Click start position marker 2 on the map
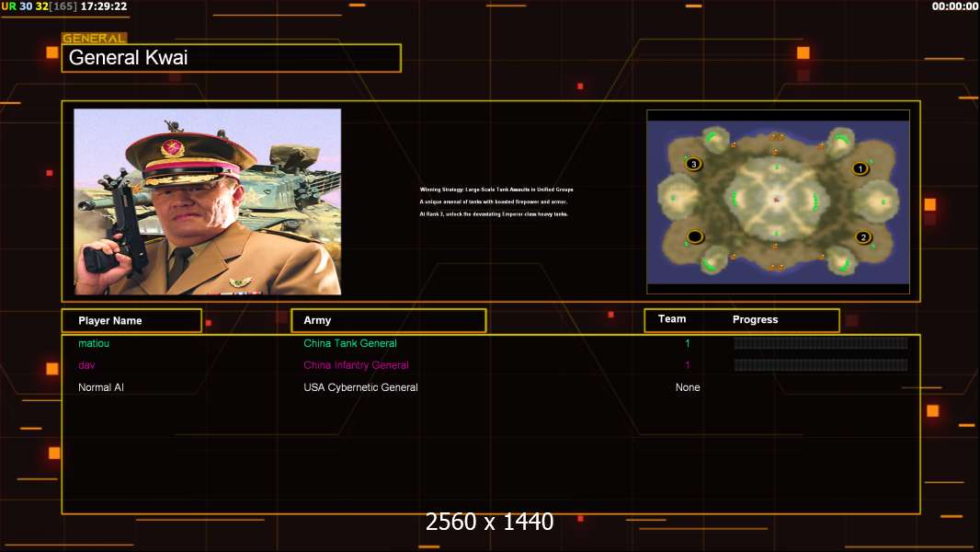Screen dimensions: 980x552 863,237
